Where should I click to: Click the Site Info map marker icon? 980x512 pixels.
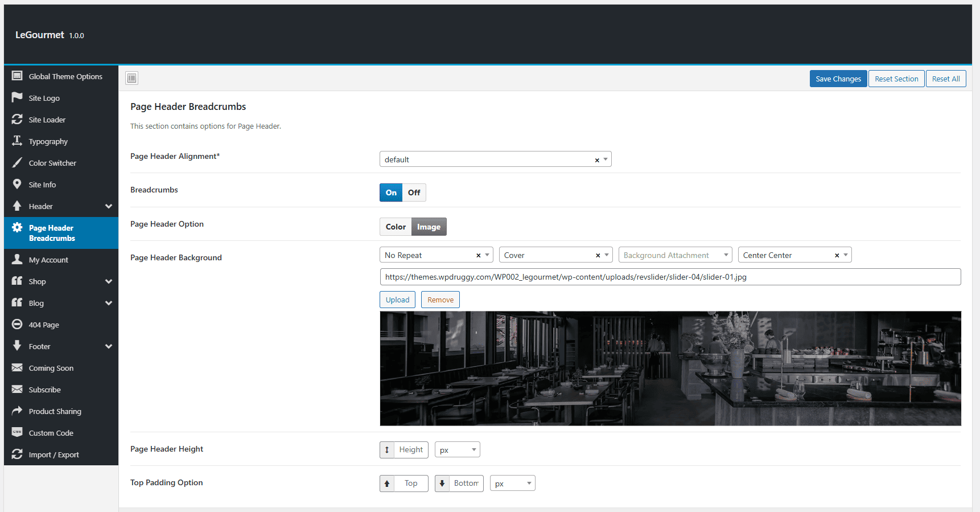(17, 184)
